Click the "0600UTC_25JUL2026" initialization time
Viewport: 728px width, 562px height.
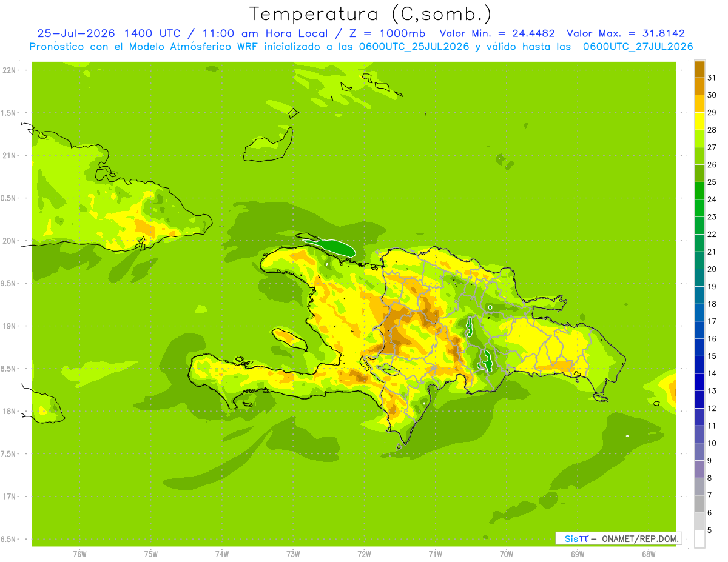tap(416, 47)
